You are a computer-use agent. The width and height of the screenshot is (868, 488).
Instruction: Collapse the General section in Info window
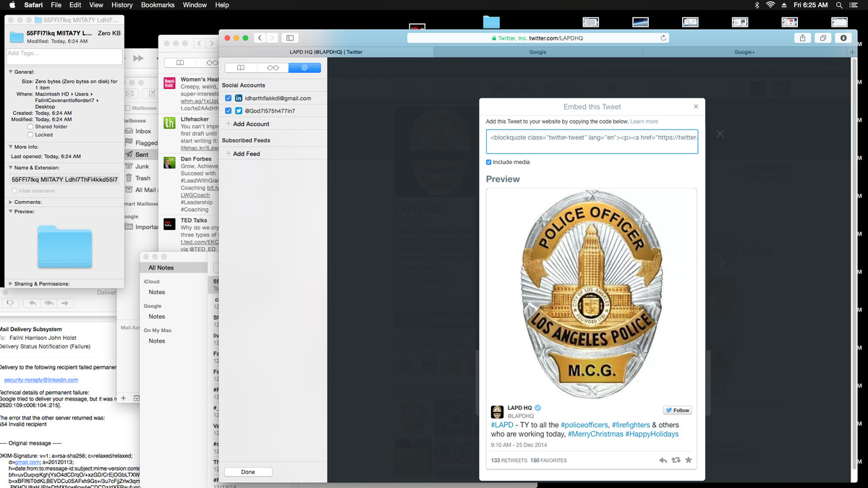[x=11, y=72]
